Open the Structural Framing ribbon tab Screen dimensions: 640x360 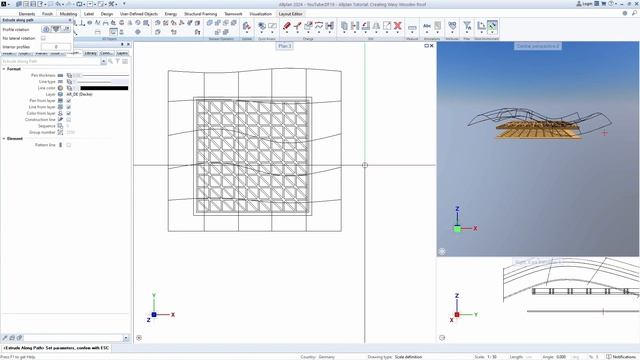point(200,14)
